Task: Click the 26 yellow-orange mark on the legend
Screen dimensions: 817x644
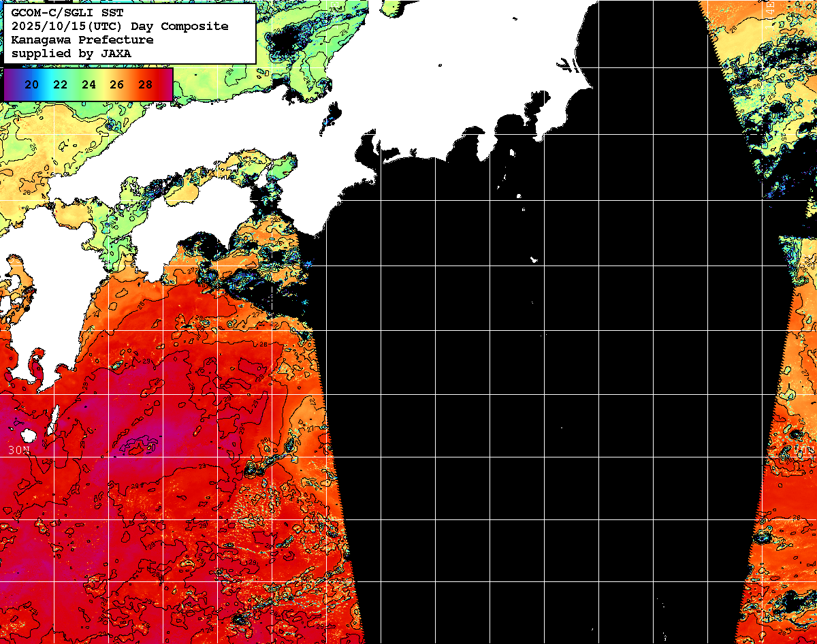Action: (x=116, y=85)
